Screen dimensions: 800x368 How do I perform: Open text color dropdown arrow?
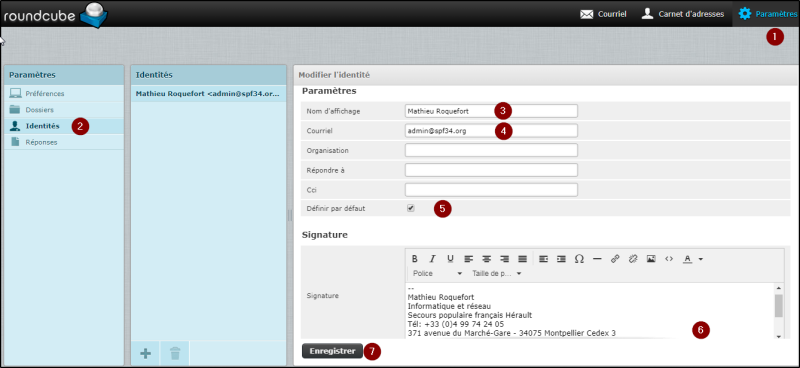pyautogui.click(x=701, y=259)
